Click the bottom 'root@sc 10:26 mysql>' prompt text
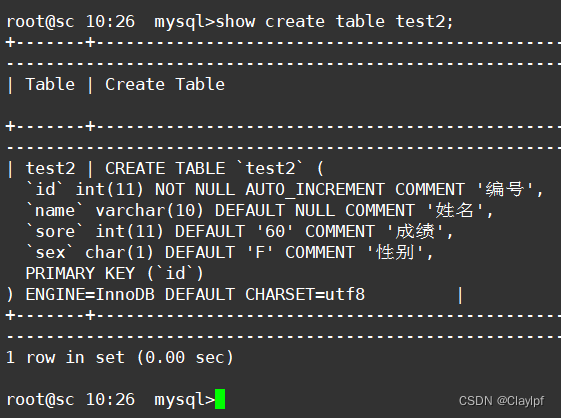This screenshot has width=561, height=418. pyautogui.click(x=111, y=400)
